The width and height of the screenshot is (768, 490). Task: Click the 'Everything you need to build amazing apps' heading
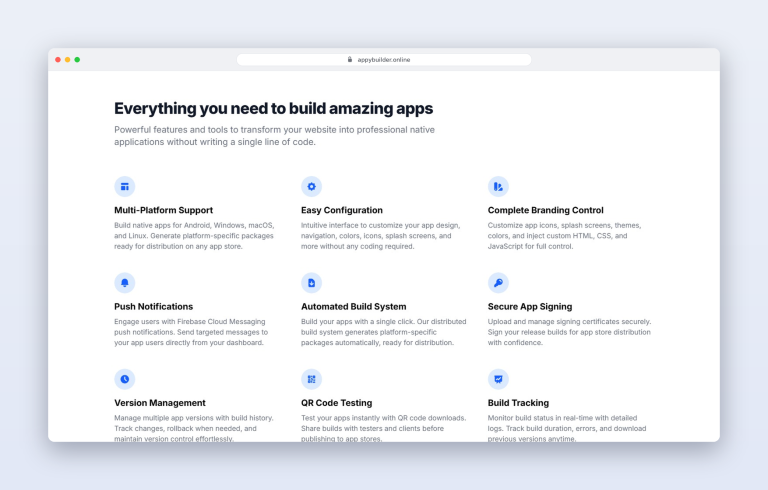273,108
